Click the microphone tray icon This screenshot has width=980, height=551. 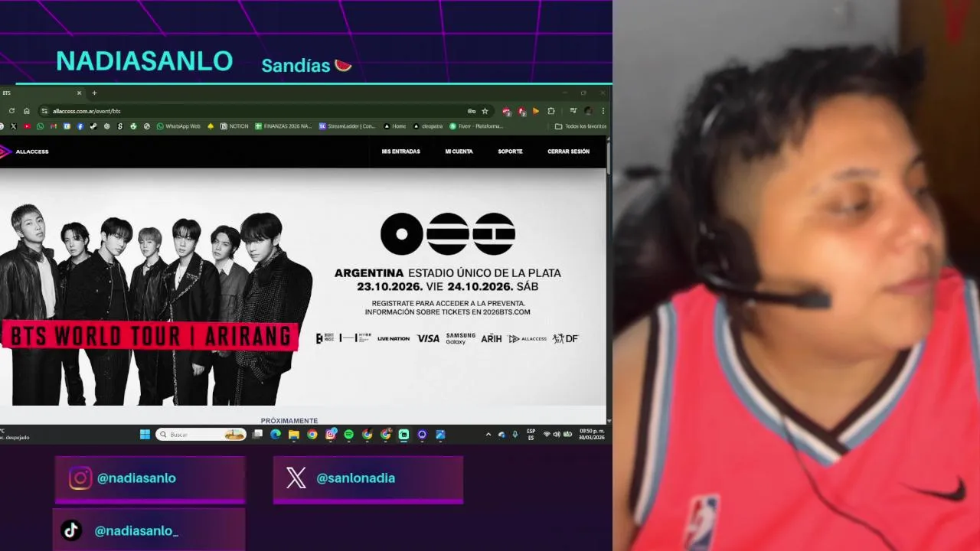pyautogui.click(x=515, y=435)
